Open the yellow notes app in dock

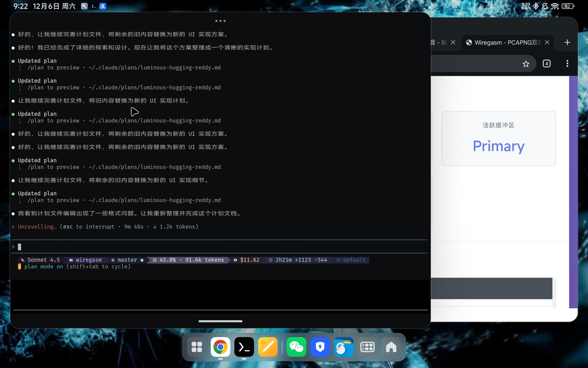268,347
